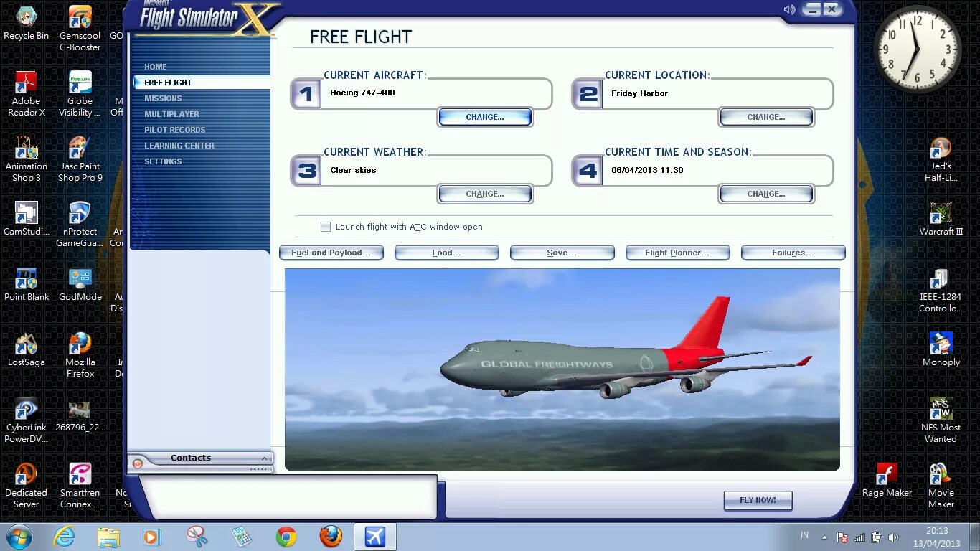Viewport: 980px width, 551px height.
Task: Select the nProtect GameGuard desktop icon
Action: 80,225
